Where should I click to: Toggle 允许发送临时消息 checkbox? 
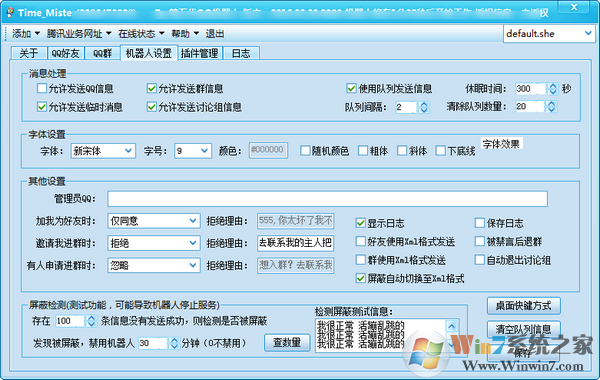click(42, 107)
